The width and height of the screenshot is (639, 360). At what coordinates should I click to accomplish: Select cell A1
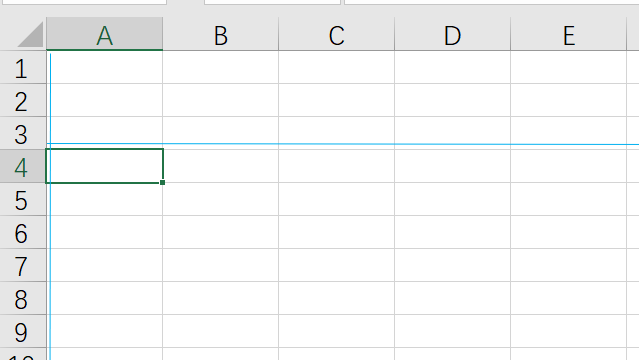[105, 68]
